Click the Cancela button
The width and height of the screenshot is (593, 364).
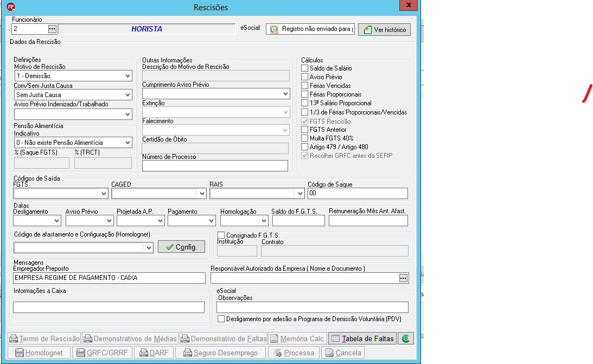343,353
